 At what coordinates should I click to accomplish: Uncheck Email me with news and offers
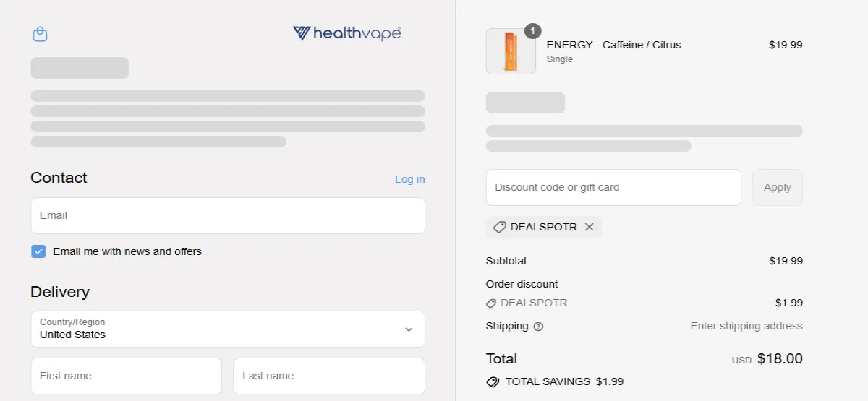point(38,251)
